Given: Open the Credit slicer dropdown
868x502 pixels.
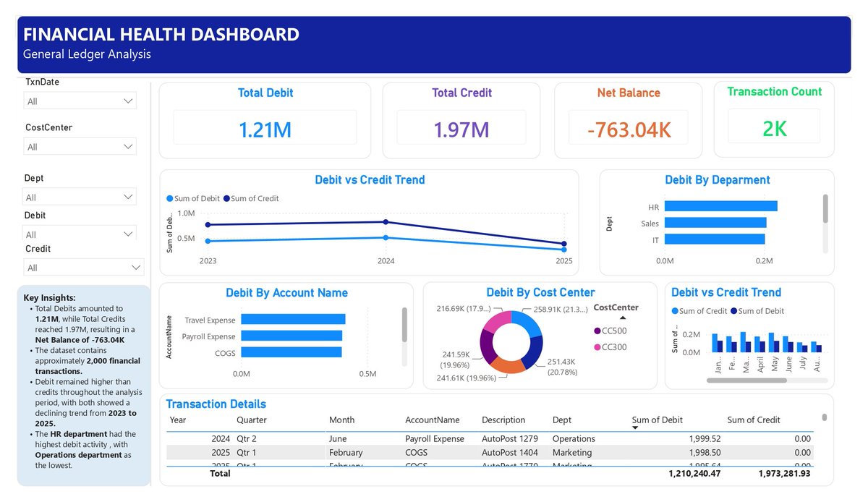Looking at the screenshot, I should [84, 268].
